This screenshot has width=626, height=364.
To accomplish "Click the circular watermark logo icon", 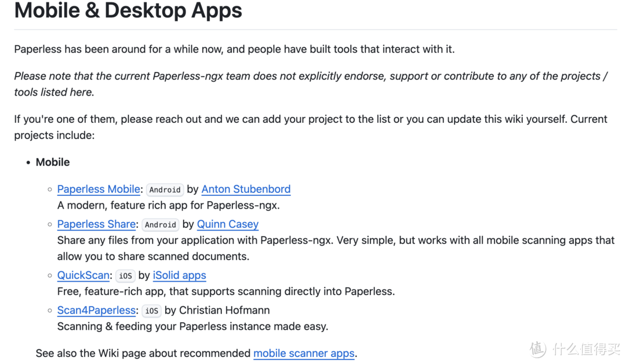I will (538, 349).
